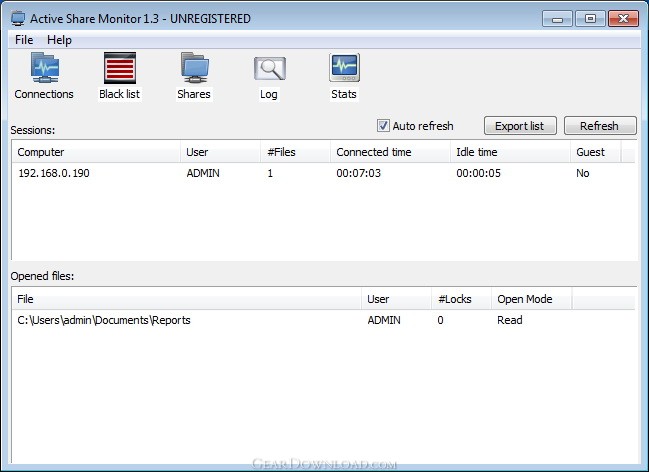The image size is (649, 472).
Task: Click the Export list button
Action: [x=520, y=126]
